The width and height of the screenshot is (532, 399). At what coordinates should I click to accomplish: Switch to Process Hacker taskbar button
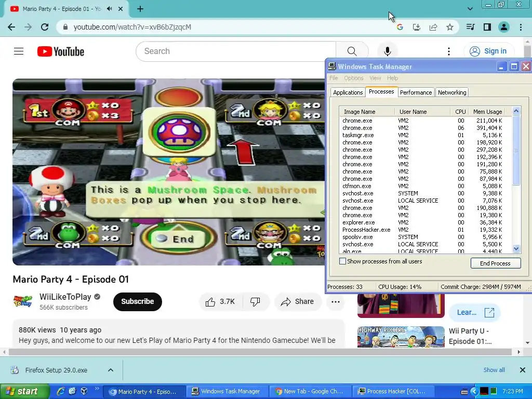pyautogui.click(x=394, y=391)
